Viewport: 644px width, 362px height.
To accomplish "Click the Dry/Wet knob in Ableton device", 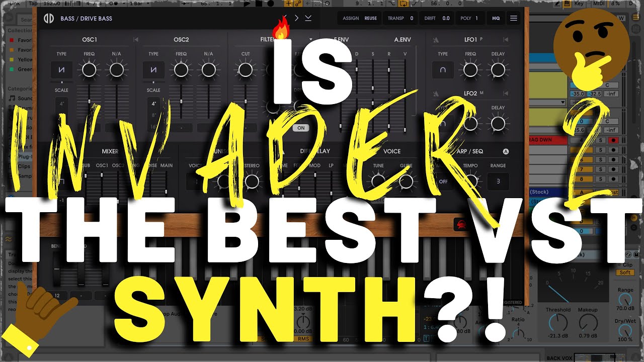I will point(625,330).
